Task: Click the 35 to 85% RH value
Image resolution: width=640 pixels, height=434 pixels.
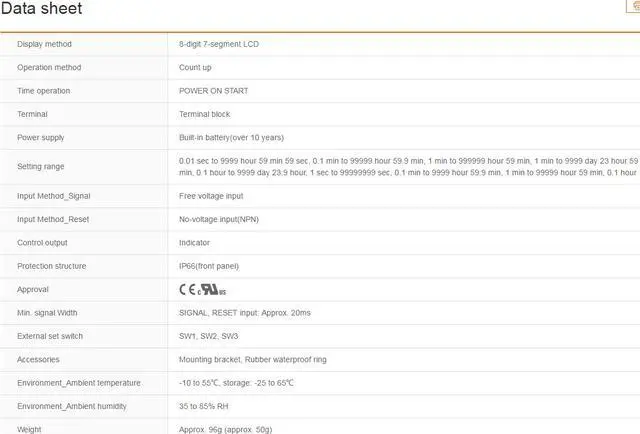Action: 207,406
